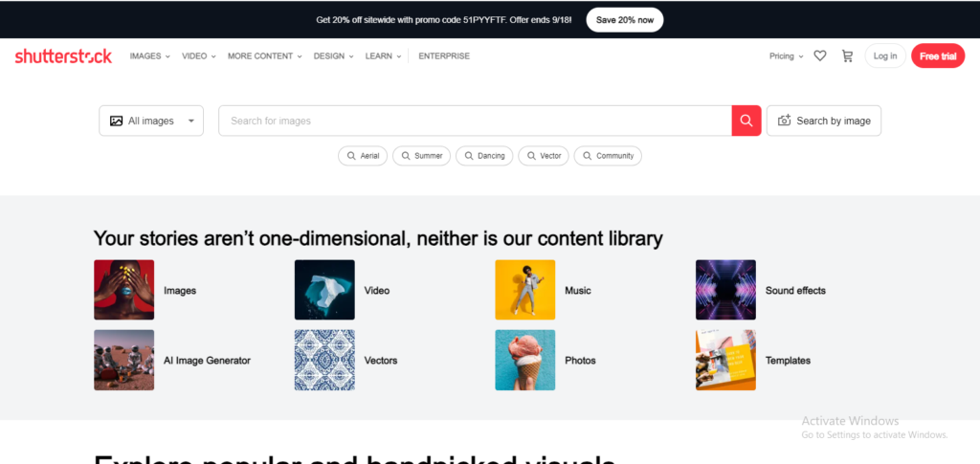Screen dimensions: 980x464
Task: Click the chevron next to LEARN
Action: (399, 56)
